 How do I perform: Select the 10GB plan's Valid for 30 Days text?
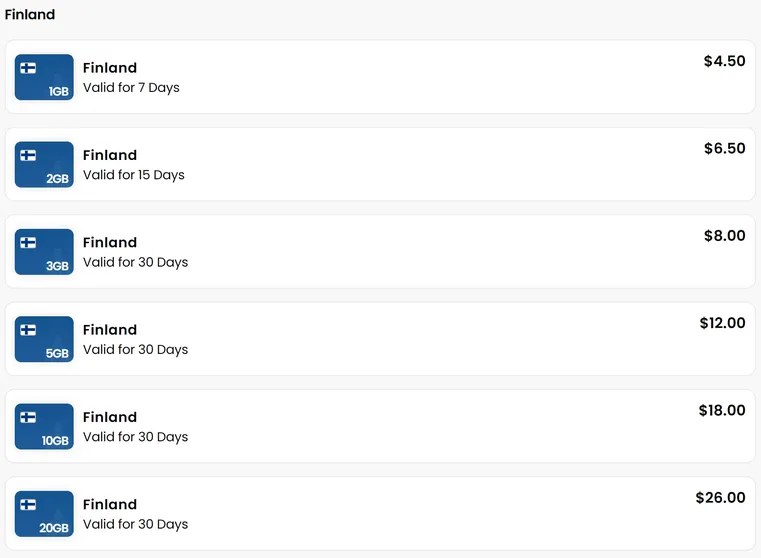135,437
